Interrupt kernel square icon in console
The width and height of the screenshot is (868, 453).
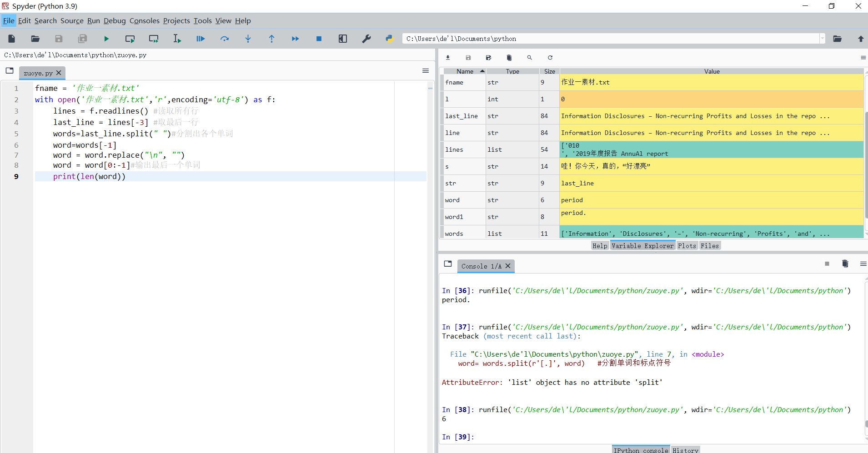click(827, 264)
